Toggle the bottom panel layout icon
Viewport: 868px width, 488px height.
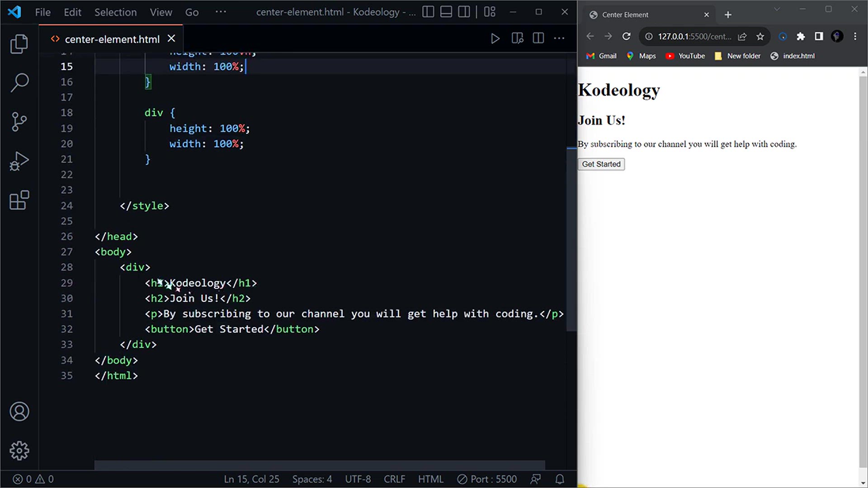(x=446, y=12)
